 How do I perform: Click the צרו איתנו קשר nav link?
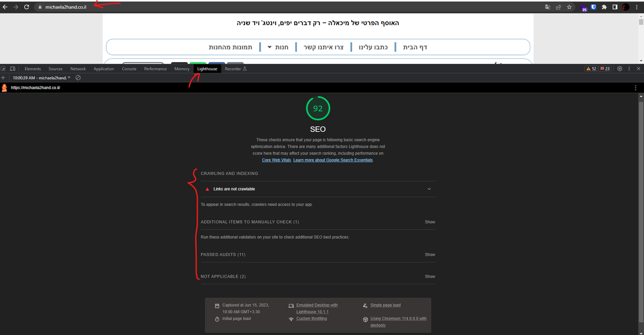pyautogui.click(x=324, y=47)
